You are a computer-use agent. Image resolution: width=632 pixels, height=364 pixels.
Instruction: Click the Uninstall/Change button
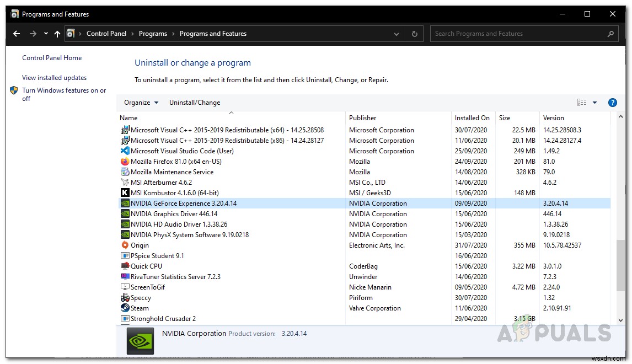[195, 102]
